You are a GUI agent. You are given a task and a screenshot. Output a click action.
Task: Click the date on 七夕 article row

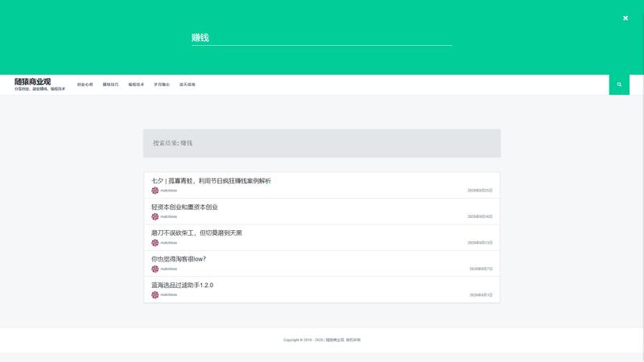point(480,191)
